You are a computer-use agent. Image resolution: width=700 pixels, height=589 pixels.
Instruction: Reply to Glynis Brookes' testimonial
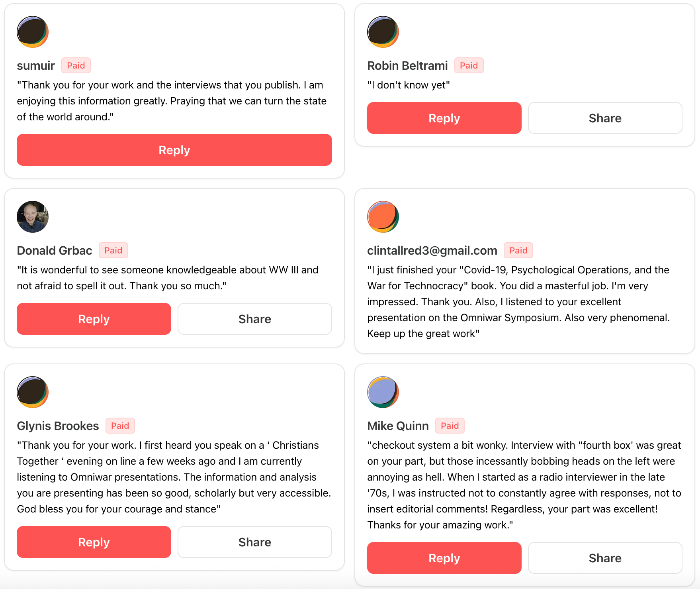(94, 542)
